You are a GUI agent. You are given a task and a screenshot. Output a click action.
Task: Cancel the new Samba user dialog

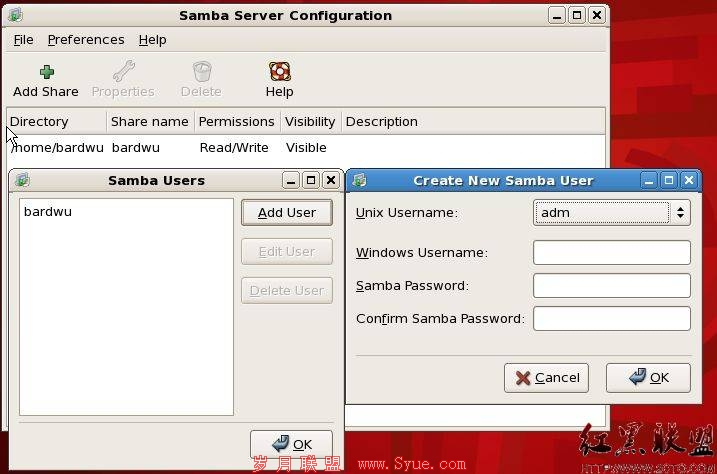coord(546,378)
